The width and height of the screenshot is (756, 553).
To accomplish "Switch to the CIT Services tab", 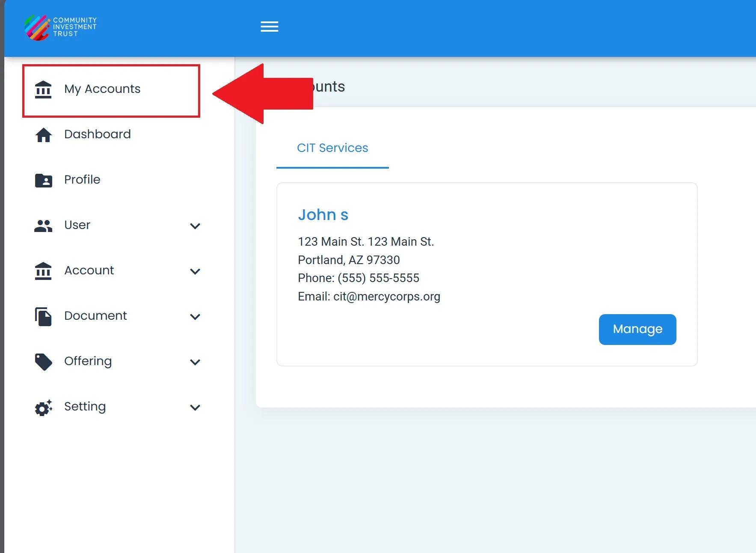I will (332, 148).
